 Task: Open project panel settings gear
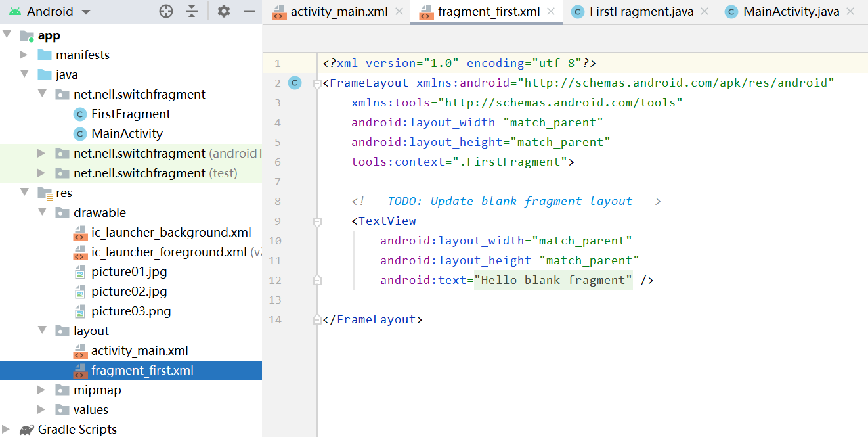pyautogui.click(x=224, y=11)
